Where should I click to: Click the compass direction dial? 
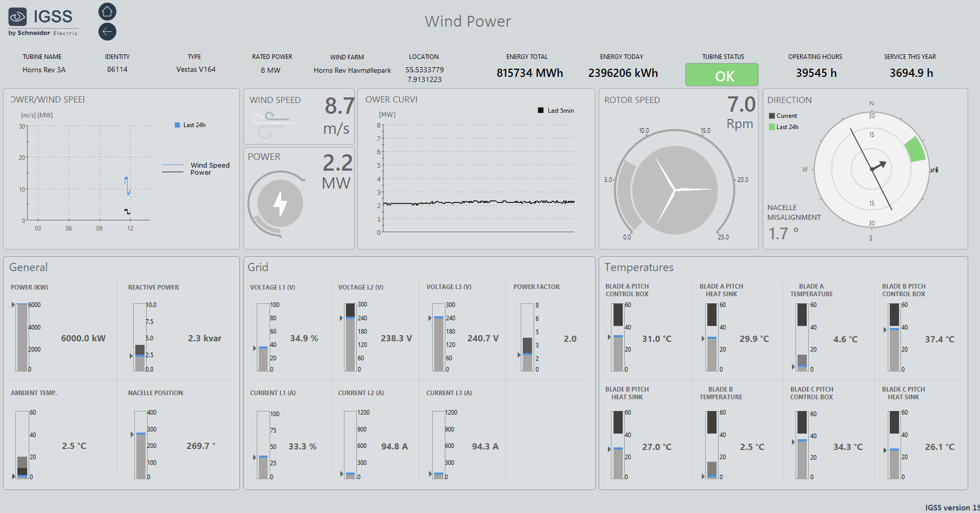point(871,170)
